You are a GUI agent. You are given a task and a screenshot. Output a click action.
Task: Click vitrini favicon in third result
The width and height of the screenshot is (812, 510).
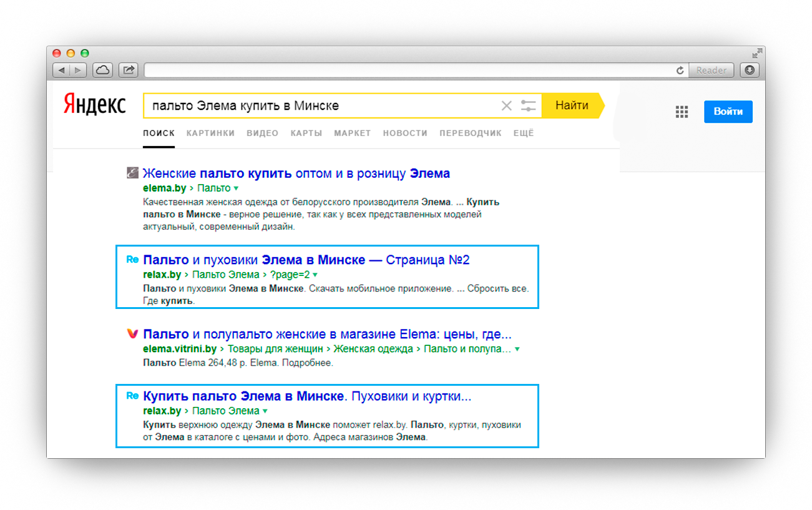[132, 334]
